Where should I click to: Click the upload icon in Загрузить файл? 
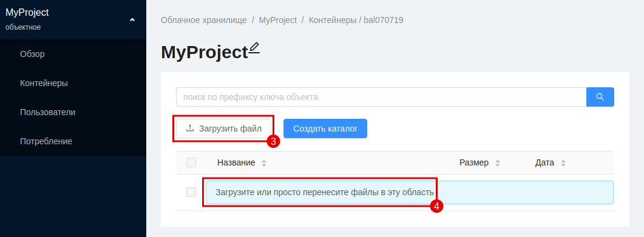190,129
